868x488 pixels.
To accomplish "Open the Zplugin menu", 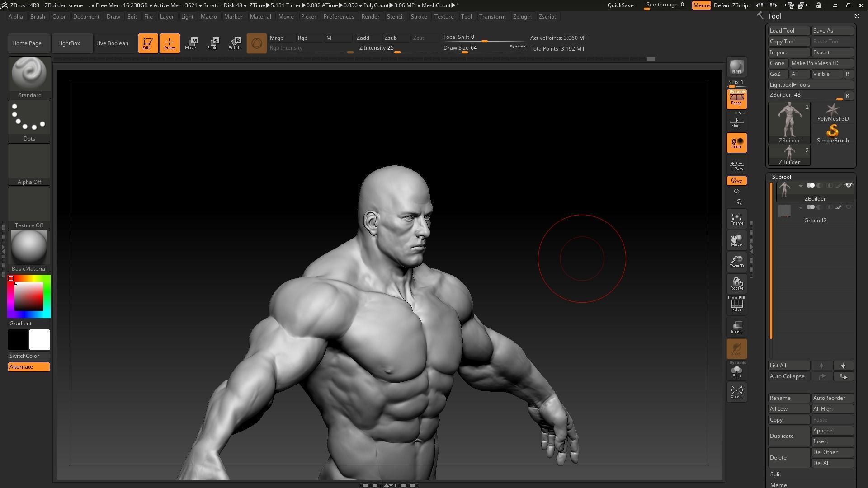I will pyautogui.click(x=522, y=17).
